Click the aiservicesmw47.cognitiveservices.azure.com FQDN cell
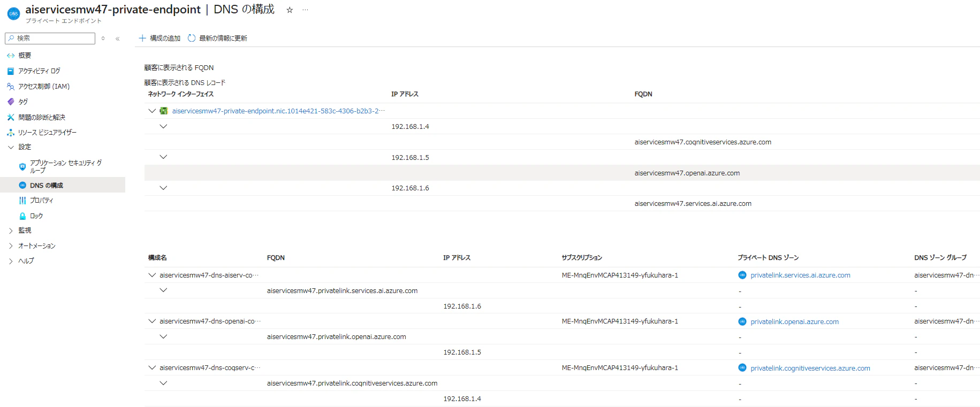Viewport: 980px width, 407px height. click(703, 142)
